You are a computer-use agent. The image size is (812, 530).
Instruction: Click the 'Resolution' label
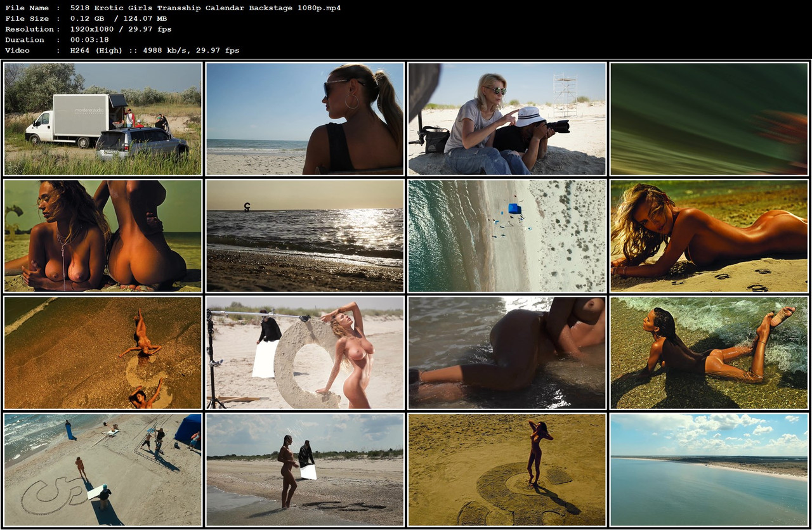point(29,29)
